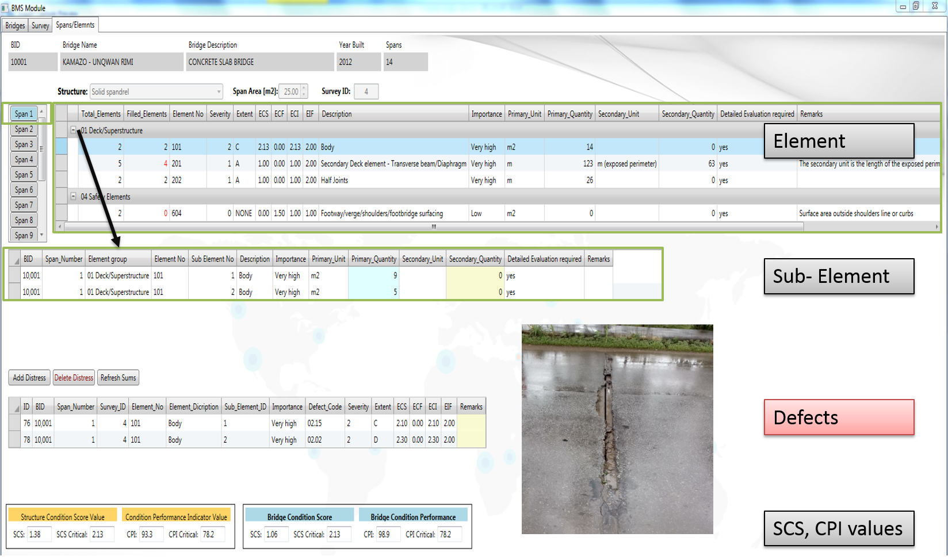
Task: Select row Secondary Deck element Transverse beam
Action: pos(498,164)
